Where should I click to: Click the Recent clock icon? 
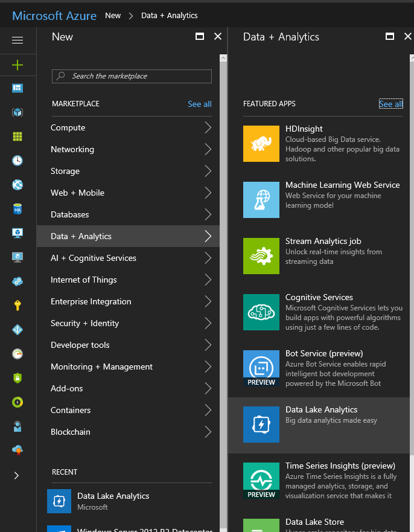18,161
